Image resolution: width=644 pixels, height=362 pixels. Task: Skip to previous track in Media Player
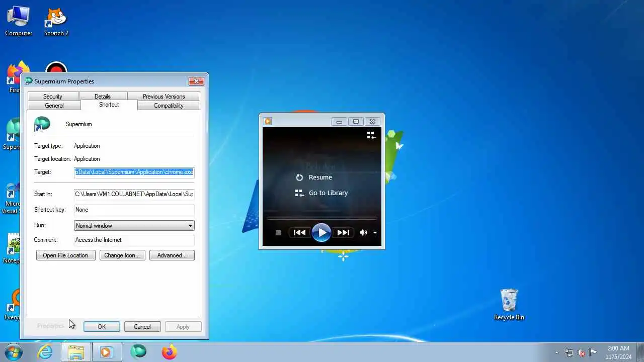(x=299, y=232)
